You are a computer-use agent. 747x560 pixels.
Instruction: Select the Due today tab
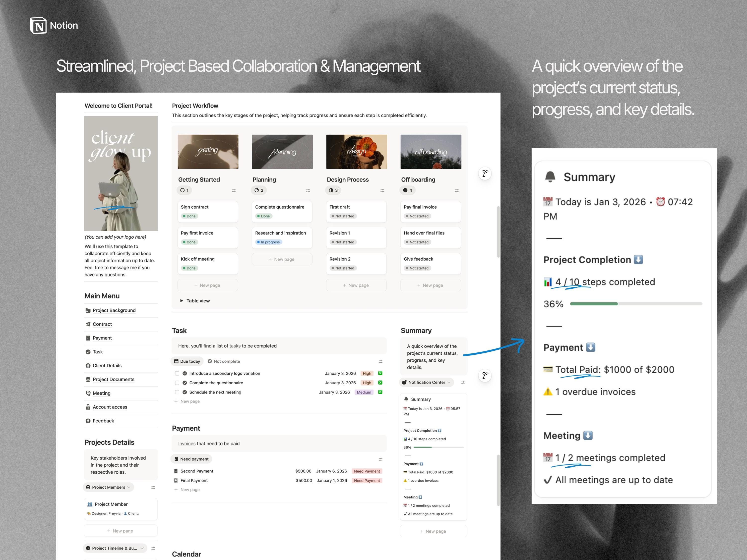[187, 361]
